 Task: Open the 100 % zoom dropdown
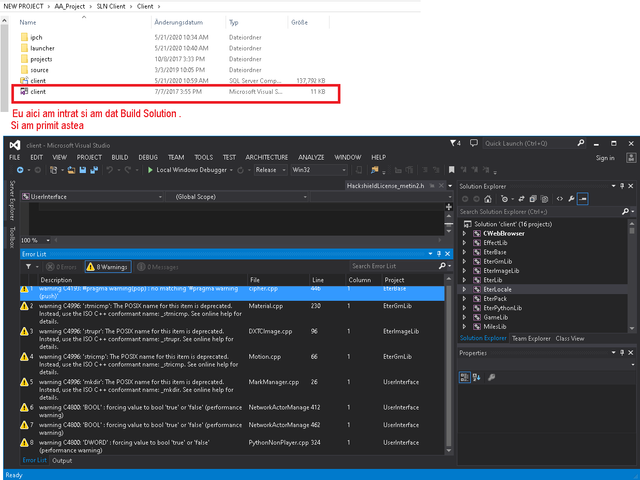(x=36, y=240)
